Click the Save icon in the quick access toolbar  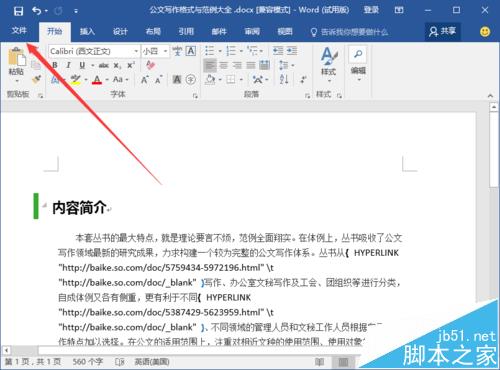(18, 11)
